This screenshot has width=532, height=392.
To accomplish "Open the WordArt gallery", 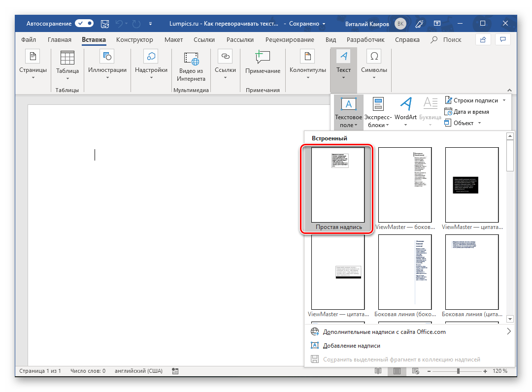I will [405, 112].
